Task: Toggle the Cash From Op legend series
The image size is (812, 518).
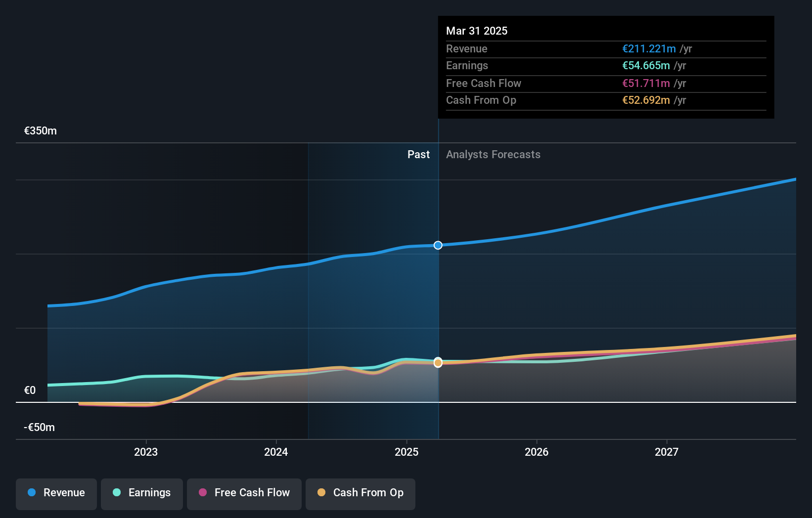Action: click(x=361, y=494)
